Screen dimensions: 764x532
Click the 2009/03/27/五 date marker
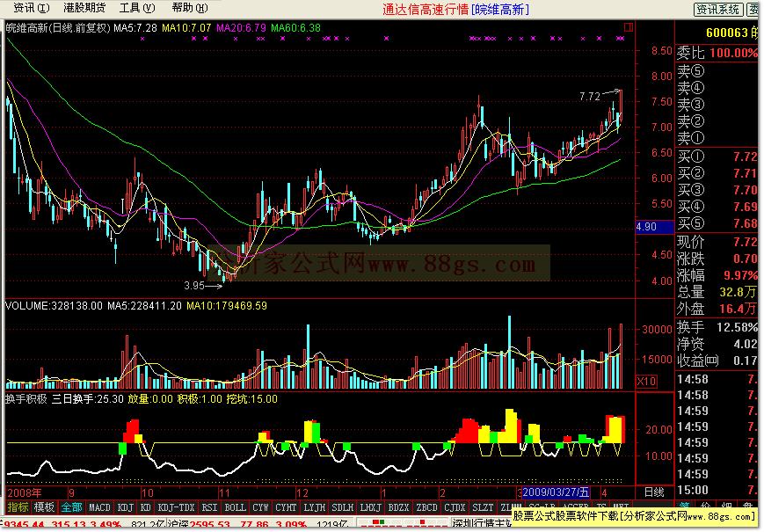556,492
